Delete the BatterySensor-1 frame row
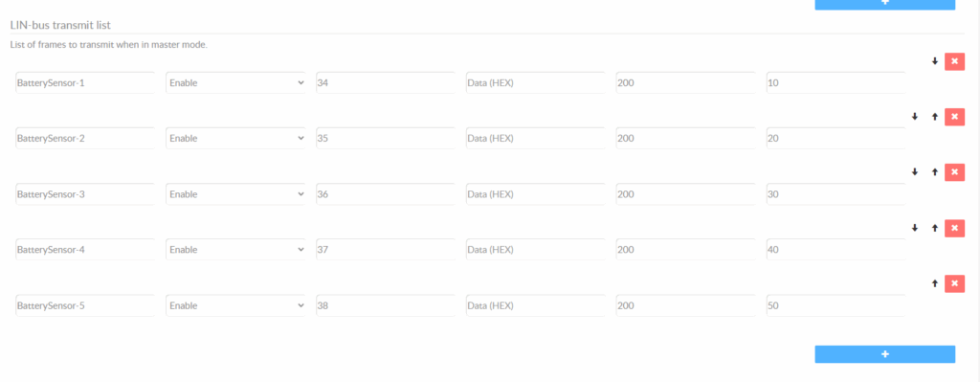 coord(954,61)
